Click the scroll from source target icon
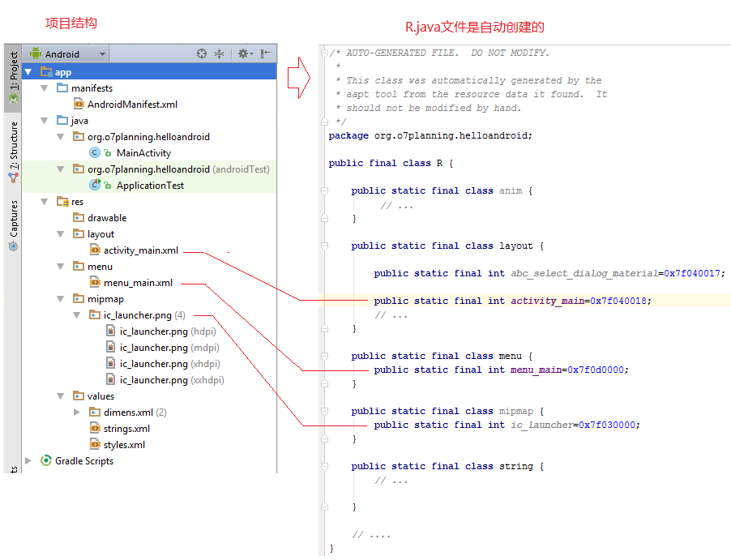This screenshot has height=560, width=731. (203, 54)
